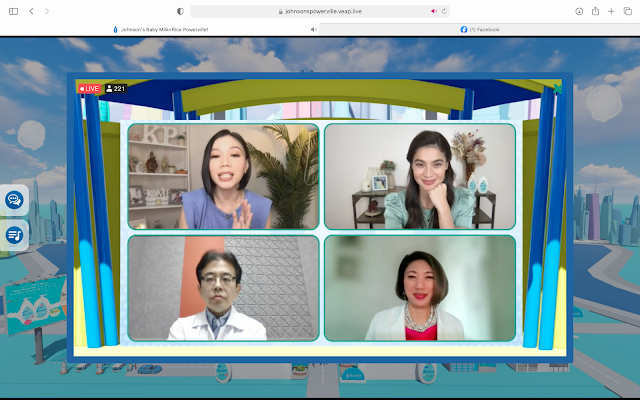Open the chat bubble button
The width and height of the screenshot is (640, 400).
(14, 200)
